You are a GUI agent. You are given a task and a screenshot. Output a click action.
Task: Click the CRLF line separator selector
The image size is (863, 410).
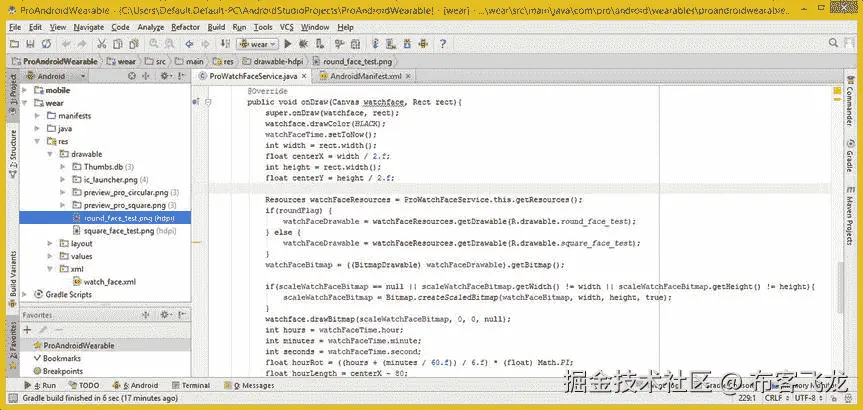click(776, 397)
